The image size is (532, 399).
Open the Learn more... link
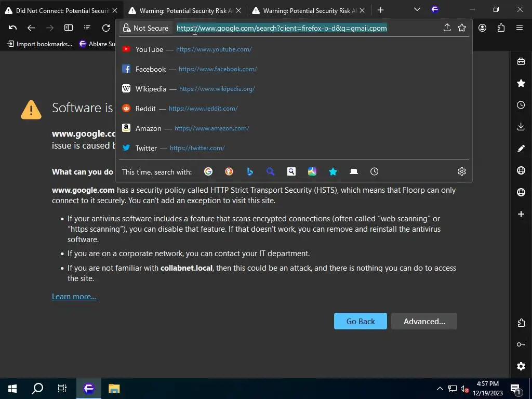(74, 297)
